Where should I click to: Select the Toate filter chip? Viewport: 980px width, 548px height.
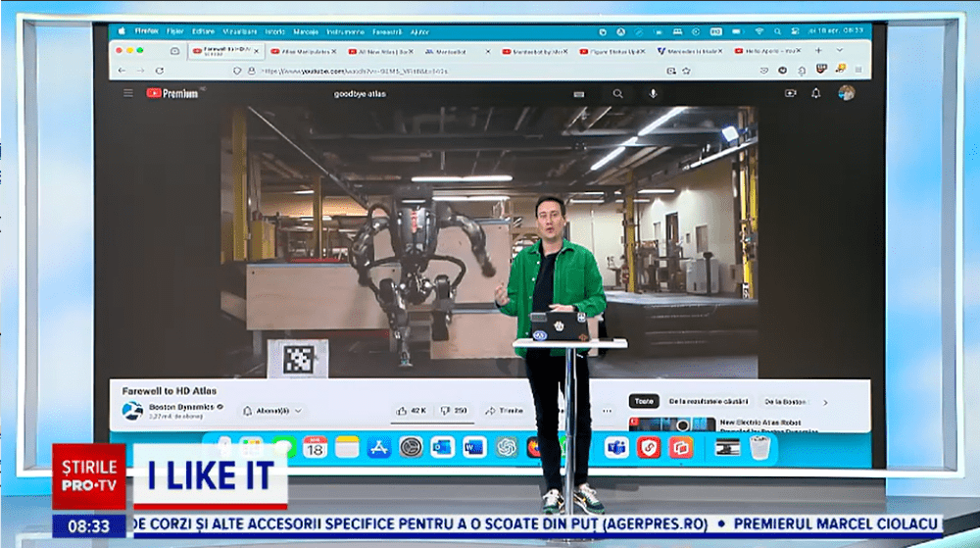pyautogui.click(x=644, y=401)
